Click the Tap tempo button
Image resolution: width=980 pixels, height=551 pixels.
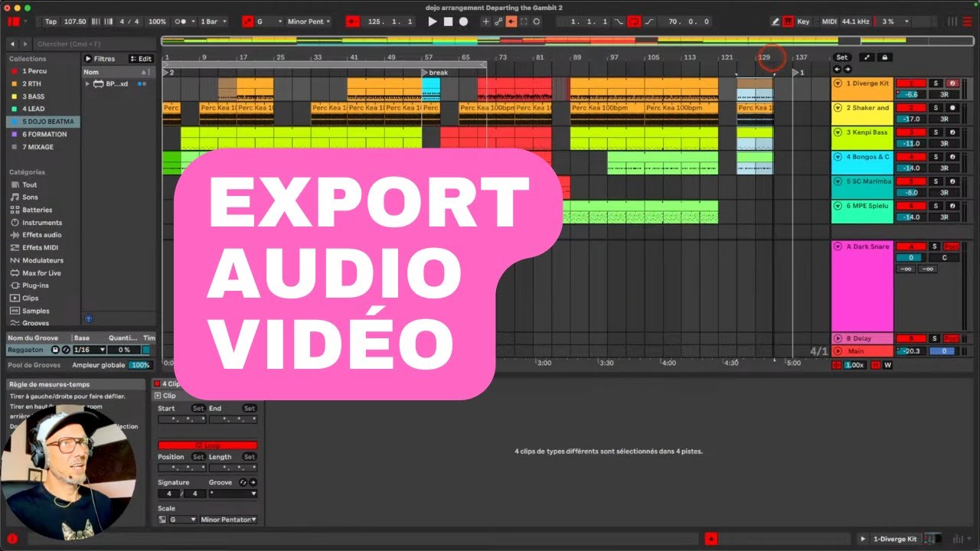[x=51, y=21]
